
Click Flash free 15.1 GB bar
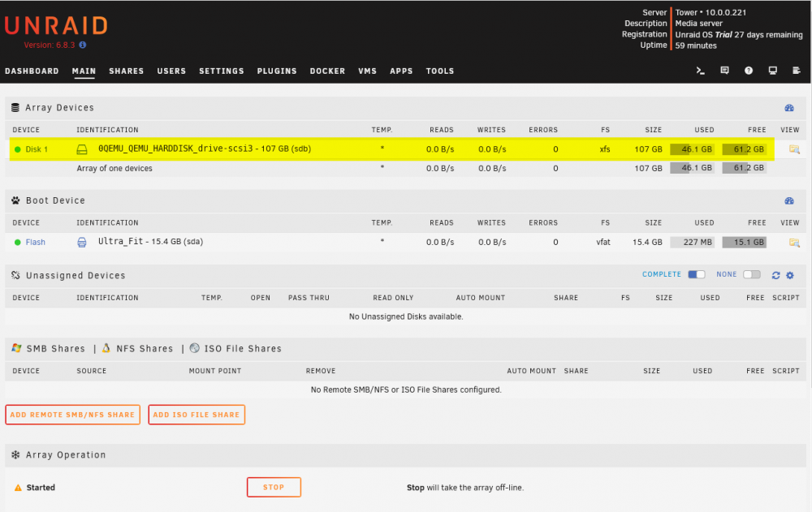click(744, 243)
